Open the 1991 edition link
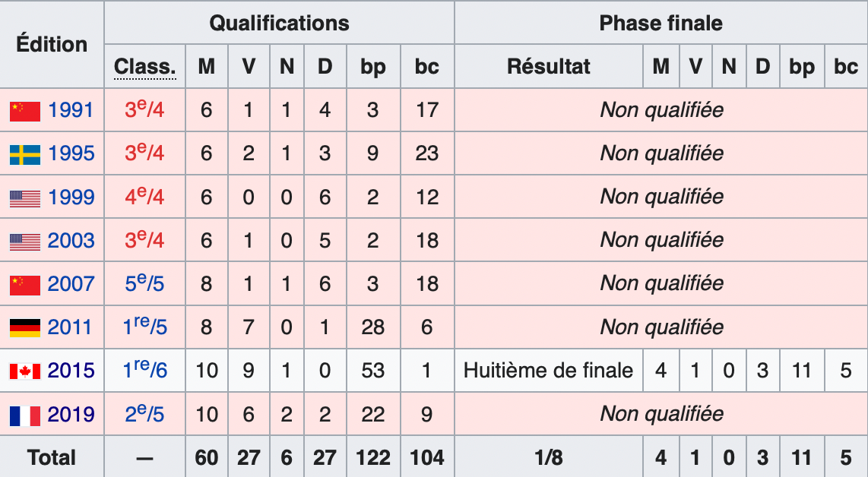868x477 pixels. (x=70, y=110)
